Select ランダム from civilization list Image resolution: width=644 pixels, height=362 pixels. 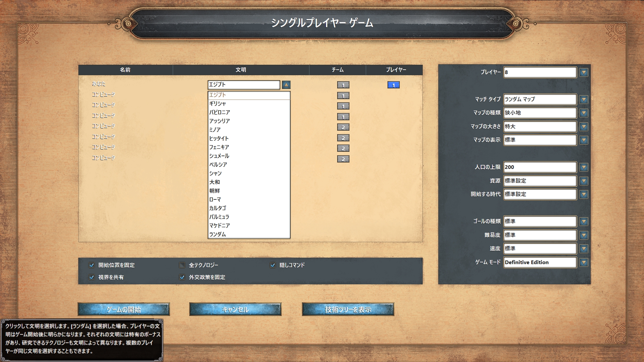(x=218, y=234)
